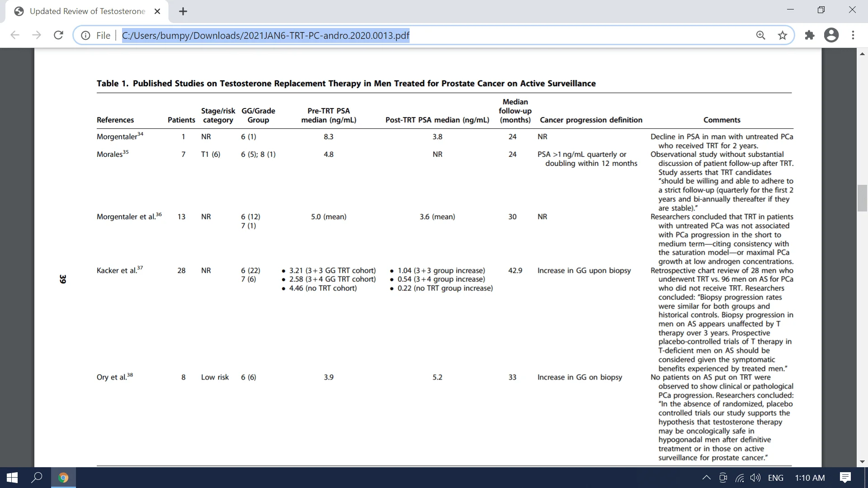Viewport: 868px width, 488px height.
Task: Click 'Ory et al.38' reference
Action: [115, 376]
